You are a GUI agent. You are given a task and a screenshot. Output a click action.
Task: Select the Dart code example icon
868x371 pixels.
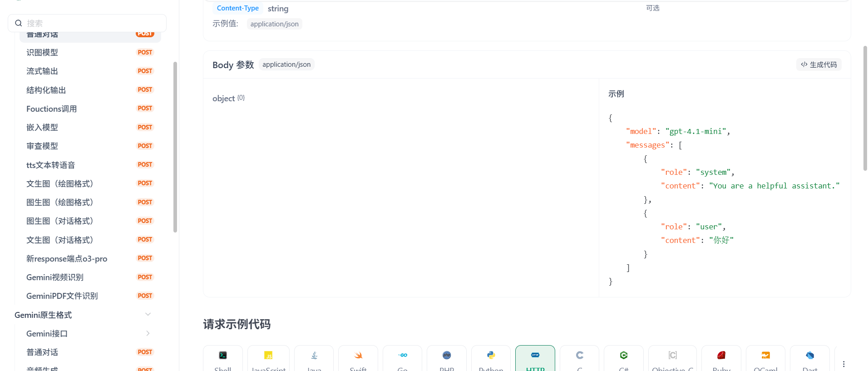click(809, 356)
